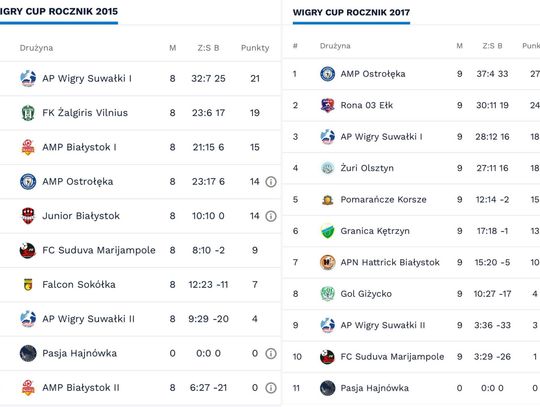Open the Pomarańcze Korsze team link
Image resolution: width=540 pixels, height=407 pixels.
(383, 199)
